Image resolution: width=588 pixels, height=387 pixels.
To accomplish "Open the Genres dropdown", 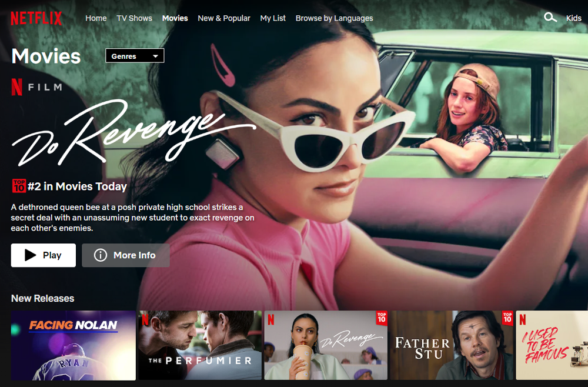I will tap(135, 56).
